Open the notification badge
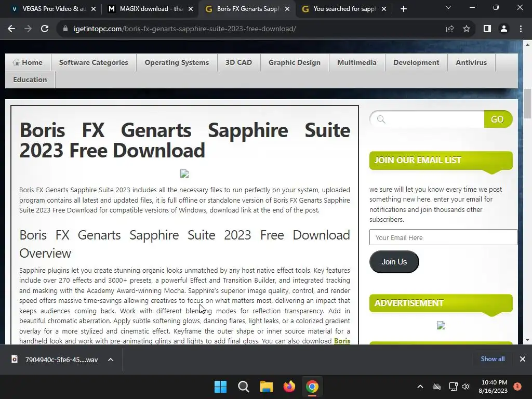The height and width of the screenshot is (399, 532). (517, 387)
